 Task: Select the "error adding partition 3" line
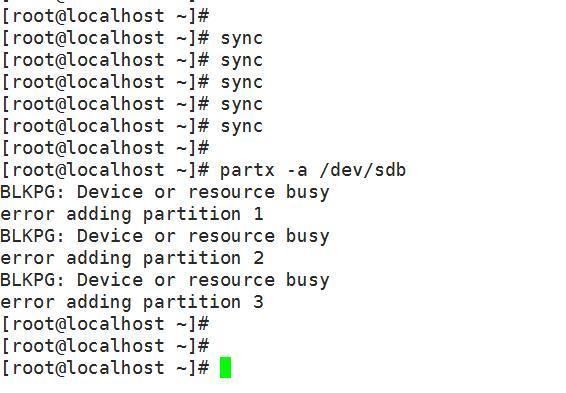point(132,302)
